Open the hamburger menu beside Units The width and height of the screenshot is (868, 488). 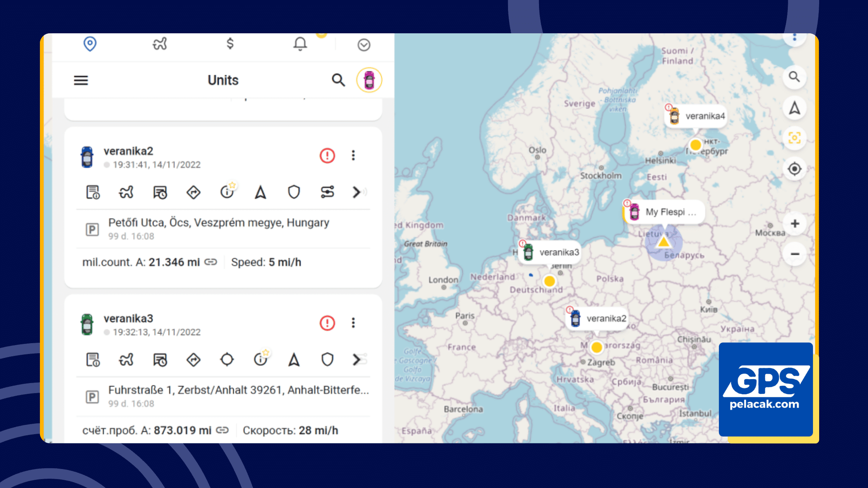81,80
